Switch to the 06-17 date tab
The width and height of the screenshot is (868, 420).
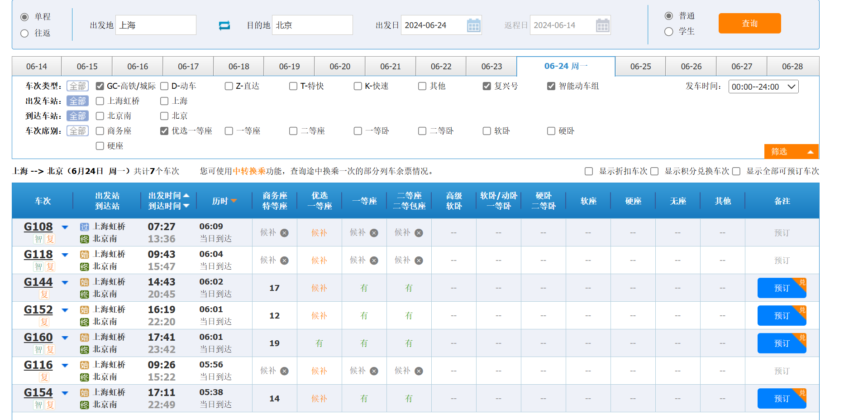(x=188, y=67)
